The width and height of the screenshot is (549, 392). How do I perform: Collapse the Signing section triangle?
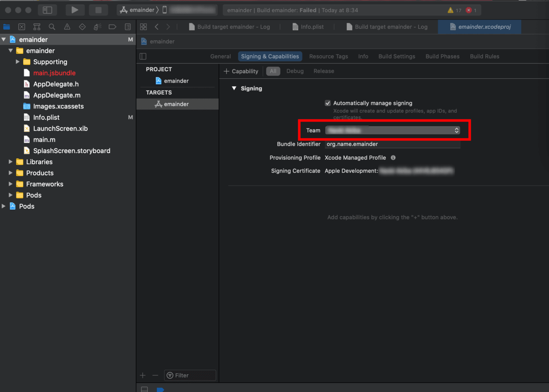tap(234, 88)
